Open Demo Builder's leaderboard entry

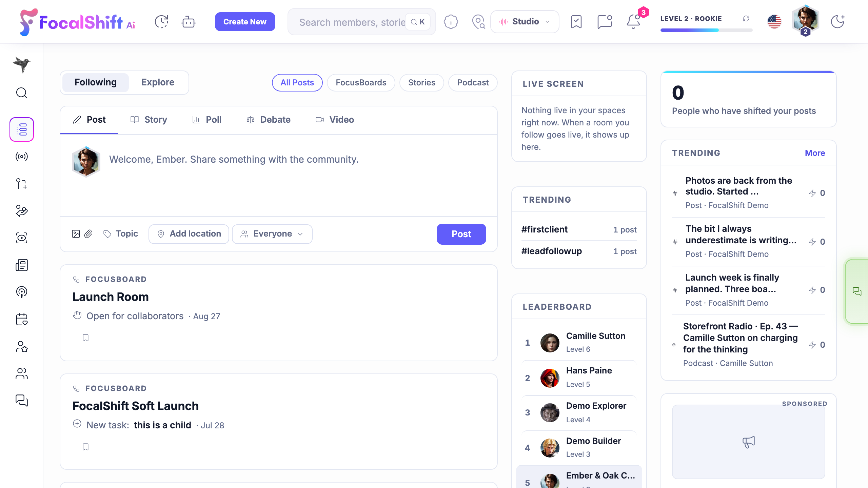(x=579, y=448)
